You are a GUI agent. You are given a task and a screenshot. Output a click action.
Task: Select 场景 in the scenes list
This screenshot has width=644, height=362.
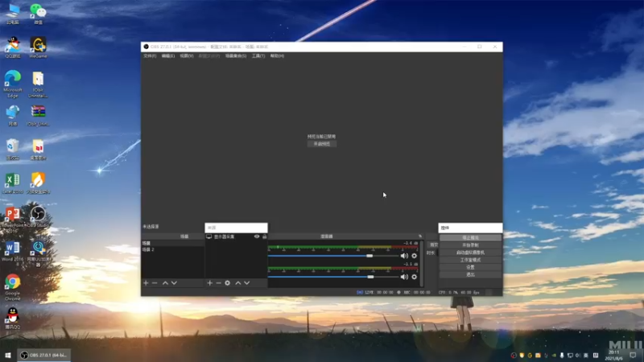point(172,243)
